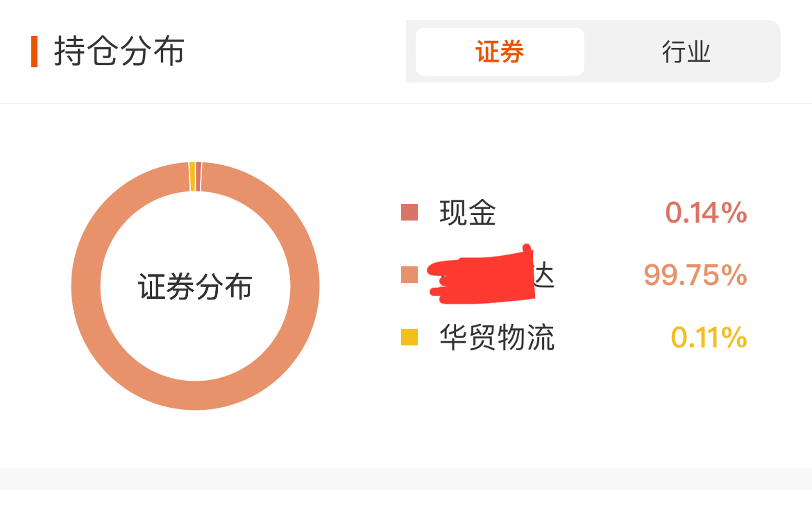The image size is (812, 507).
Task: Click the 0.14% cash percentage
Action: point(706,213)
